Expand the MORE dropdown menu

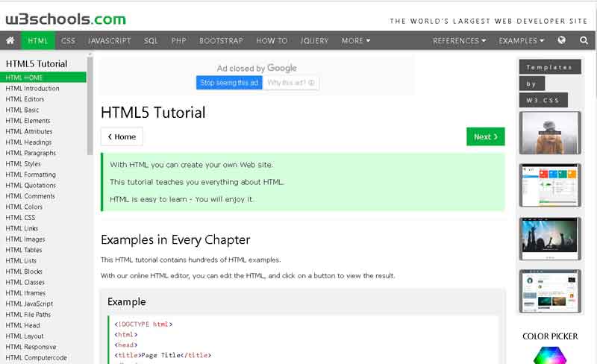[356, 41]
